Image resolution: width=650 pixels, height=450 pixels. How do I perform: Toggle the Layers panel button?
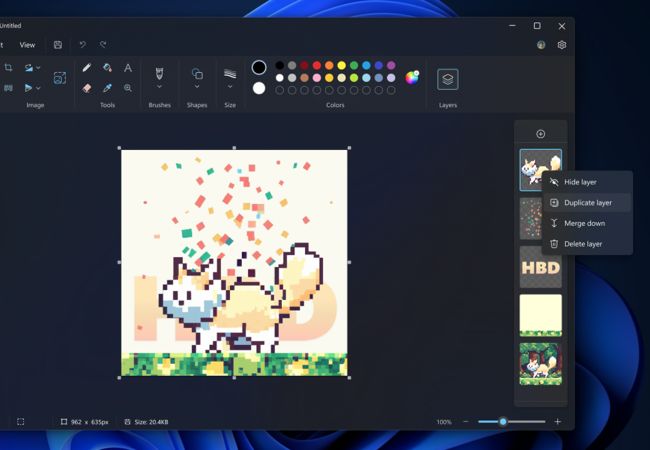click(448, 79)
